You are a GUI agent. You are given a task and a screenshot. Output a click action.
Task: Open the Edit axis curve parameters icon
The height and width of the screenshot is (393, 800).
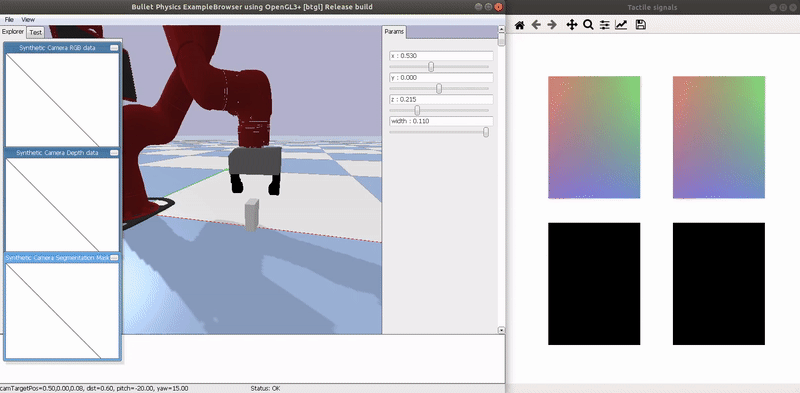pyautogui.click(x=621, y=24)
